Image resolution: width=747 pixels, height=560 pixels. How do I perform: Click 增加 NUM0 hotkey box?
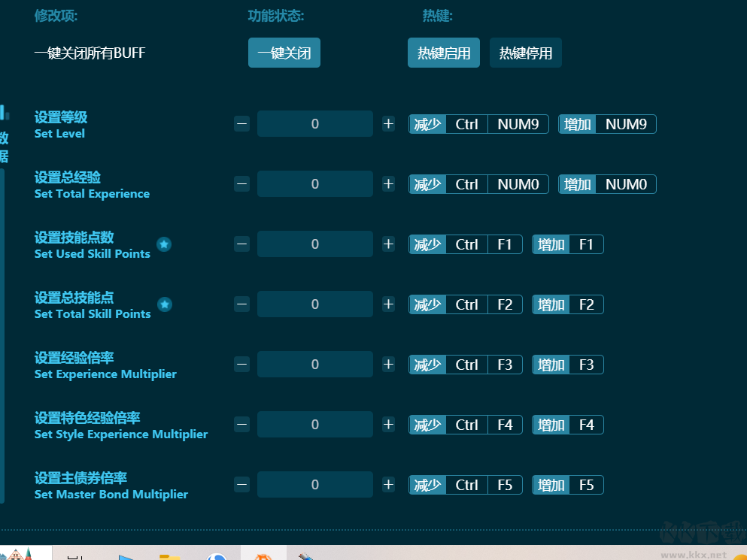[x=607, y=184]
